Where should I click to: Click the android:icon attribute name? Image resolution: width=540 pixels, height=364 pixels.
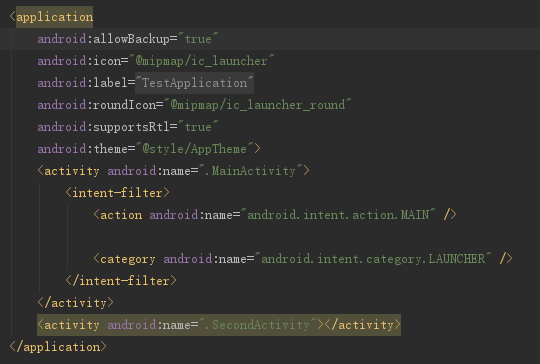coord(79,61)
